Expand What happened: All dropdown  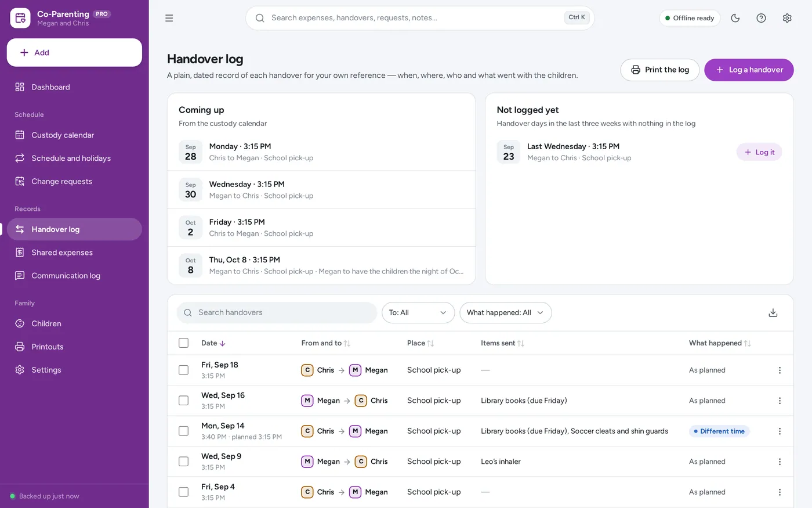506,312
